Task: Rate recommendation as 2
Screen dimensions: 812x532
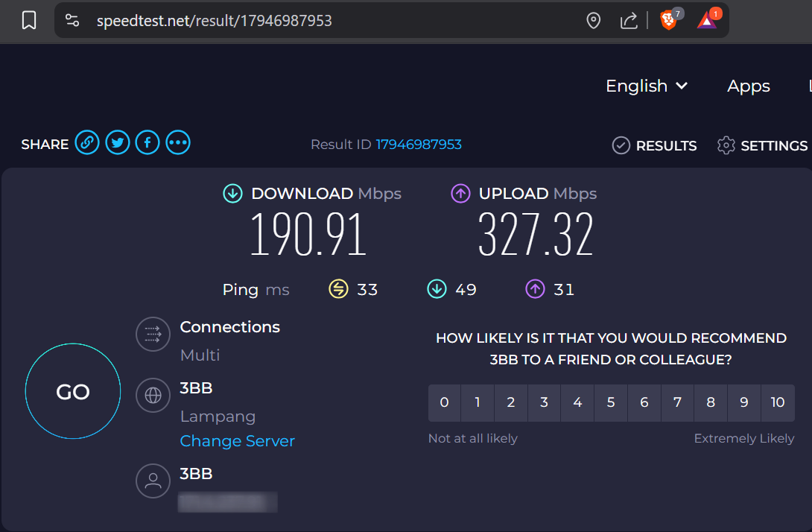Action: [x=511, y=402]
